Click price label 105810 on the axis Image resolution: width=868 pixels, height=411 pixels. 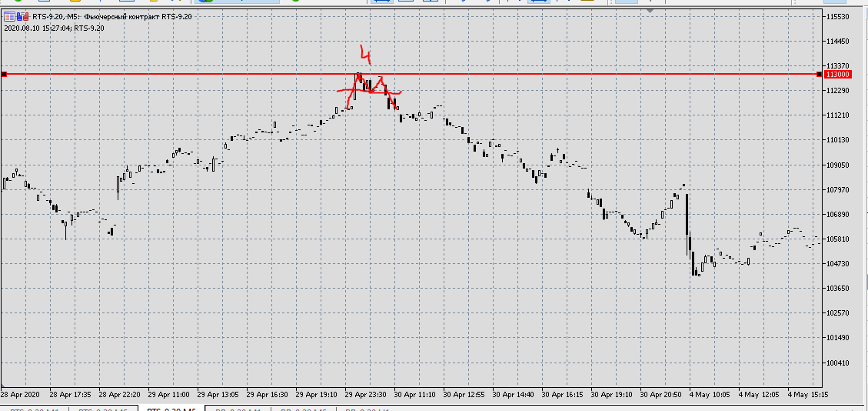[837, 239]
